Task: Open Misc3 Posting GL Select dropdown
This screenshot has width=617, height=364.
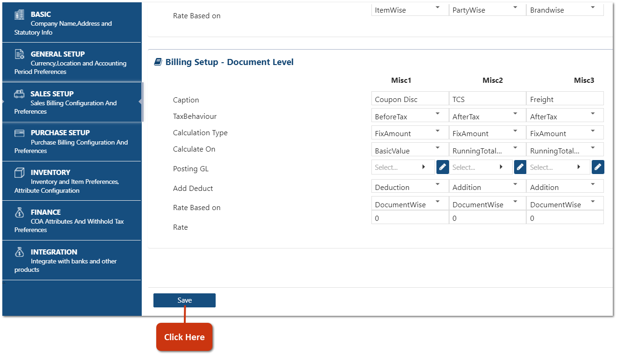Action: click(559, 167)
